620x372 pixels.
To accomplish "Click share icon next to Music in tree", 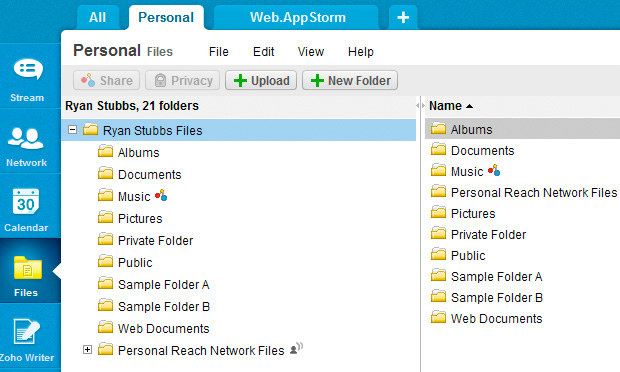I will (161, 195).
